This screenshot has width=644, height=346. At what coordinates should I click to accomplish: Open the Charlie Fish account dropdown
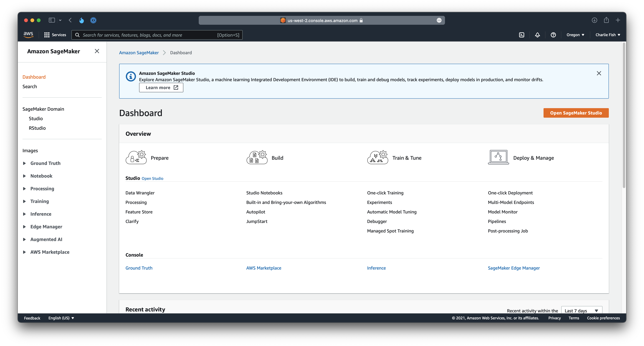coord(608,35)
